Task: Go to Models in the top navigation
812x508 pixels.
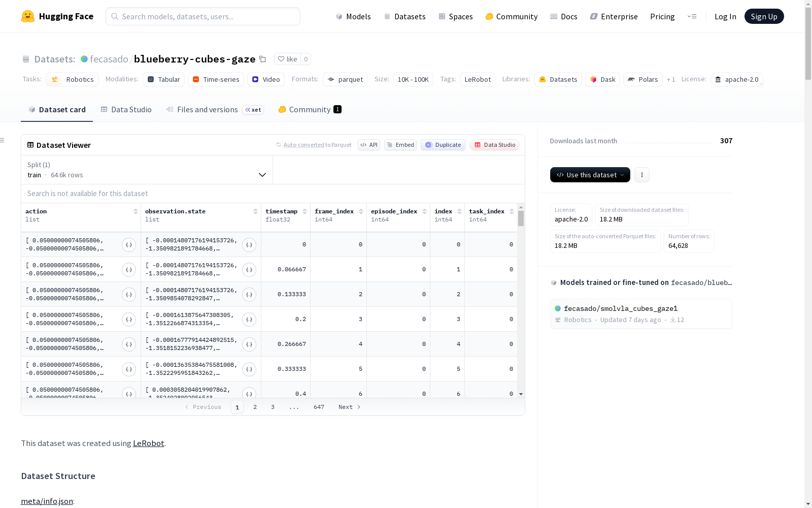Action: (353, 16)
